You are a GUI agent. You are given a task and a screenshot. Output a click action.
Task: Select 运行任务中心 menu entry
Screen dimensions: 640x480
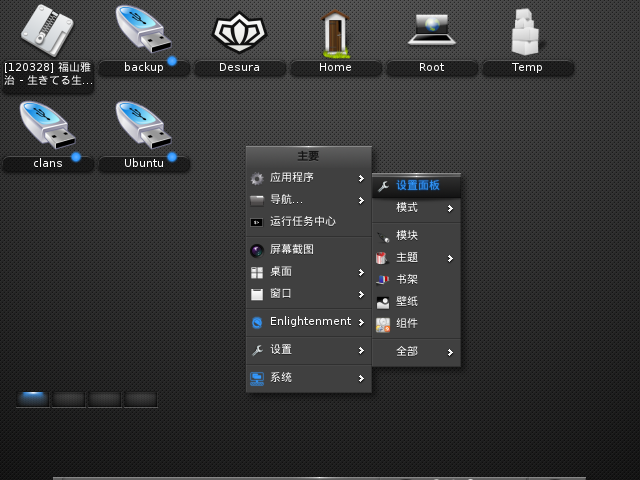click(309, 222)
